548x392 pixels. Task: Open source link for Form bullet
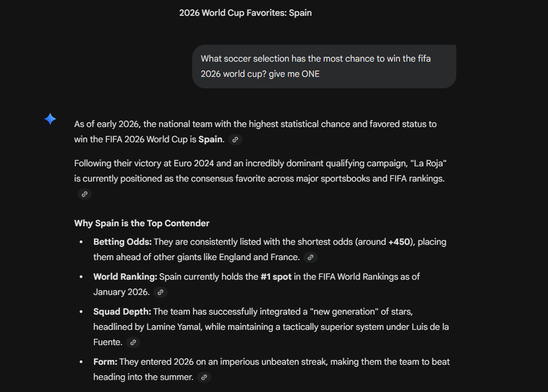[204, 377]
